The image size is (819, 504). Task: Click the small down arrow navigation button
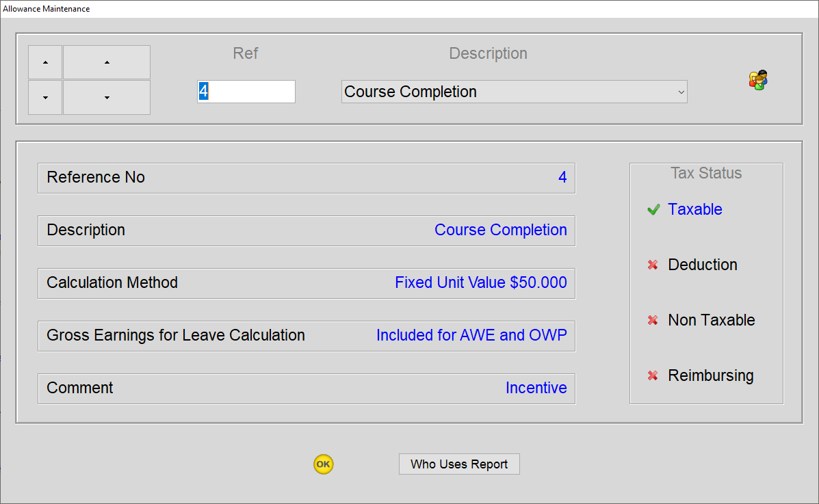click(45, 97)
